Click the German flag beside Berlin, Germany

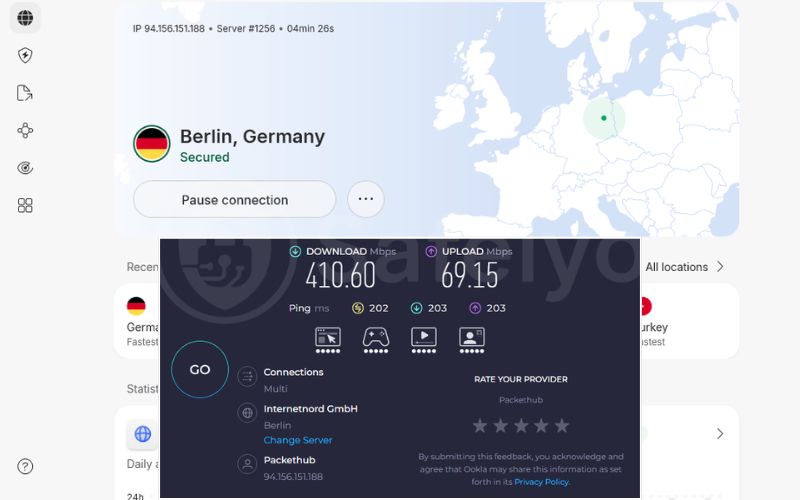152,144
